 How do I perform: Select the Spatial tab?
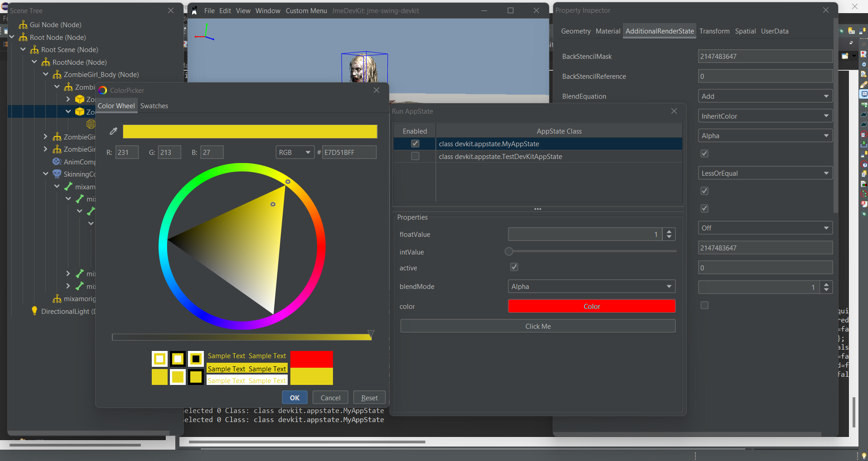[745, 31]
